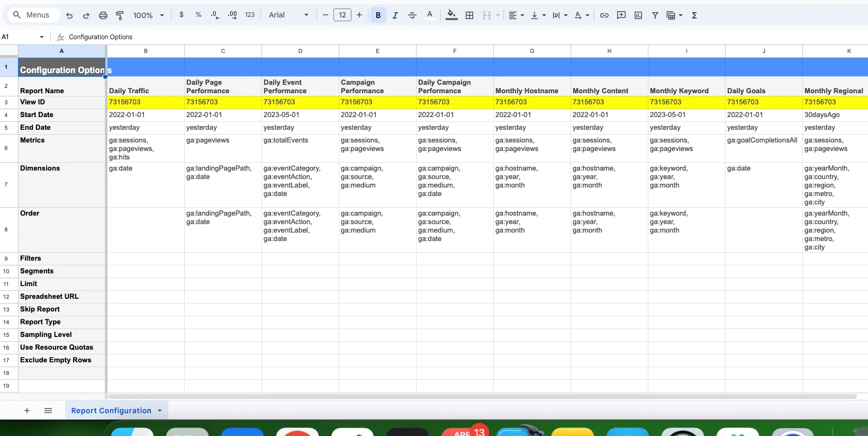Click the horizontal scrollbar
The width and height of the screenshot is (868, 436).
click(482, 396)
